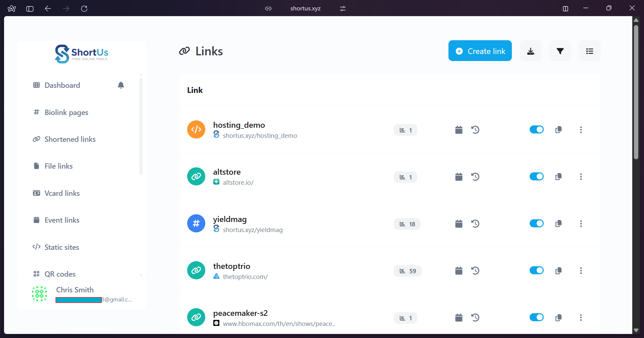Screen dimensions: 644x338
Task: Open the notification bell in the sidebar
Action: [x=121, y=85]
